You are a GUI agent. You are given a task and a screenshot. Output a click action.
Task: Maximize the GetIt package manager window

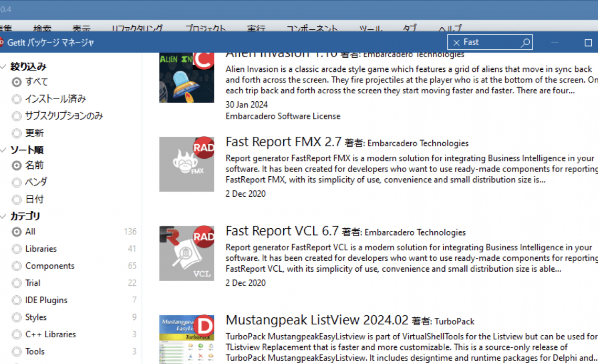click(588, 42)
